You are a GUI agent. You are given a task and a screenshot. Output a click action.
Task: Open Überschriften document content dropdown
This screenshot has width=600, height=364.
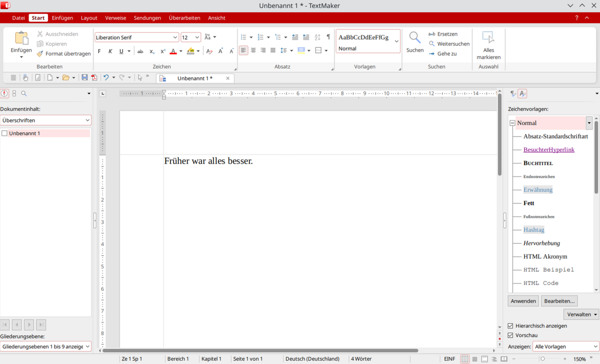click(46, 120)
